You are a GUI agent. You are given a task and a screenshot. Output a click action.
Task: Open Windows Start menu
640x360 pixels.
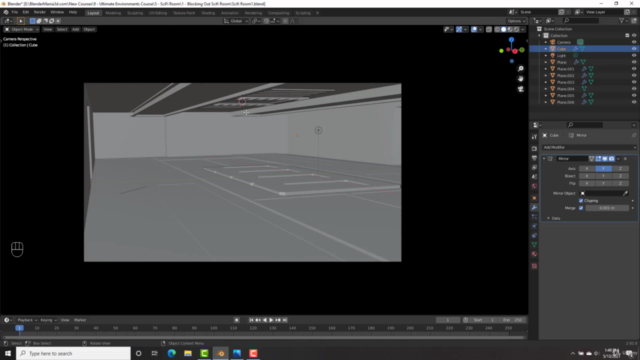point(8,353)
